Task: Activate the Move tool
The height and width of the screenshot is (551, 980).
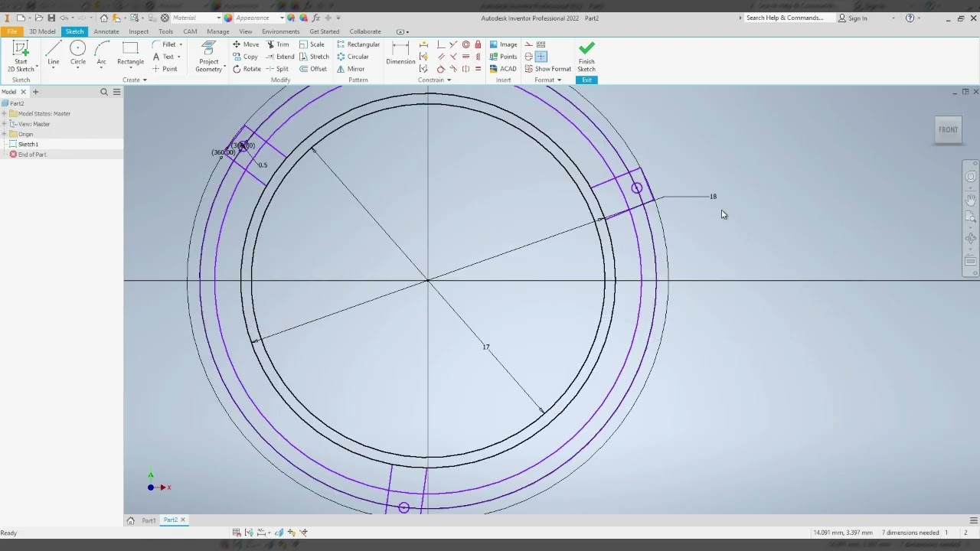Action: click(246, 44)
